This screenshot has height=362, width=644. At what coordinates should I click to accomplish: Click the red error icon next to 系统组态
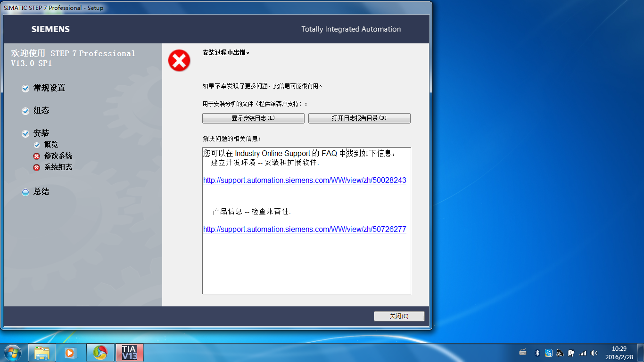click(37, 167)
